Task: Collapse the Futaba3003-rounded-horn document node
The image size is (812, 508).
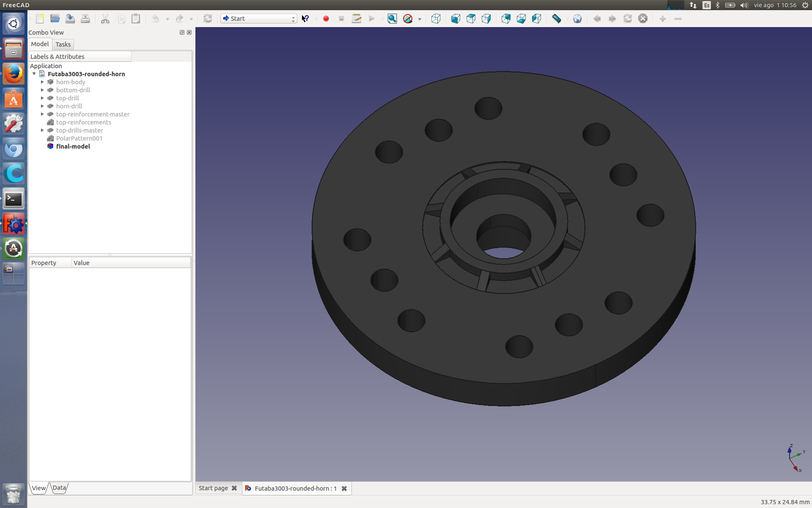Action: click(x=34, y=74)
